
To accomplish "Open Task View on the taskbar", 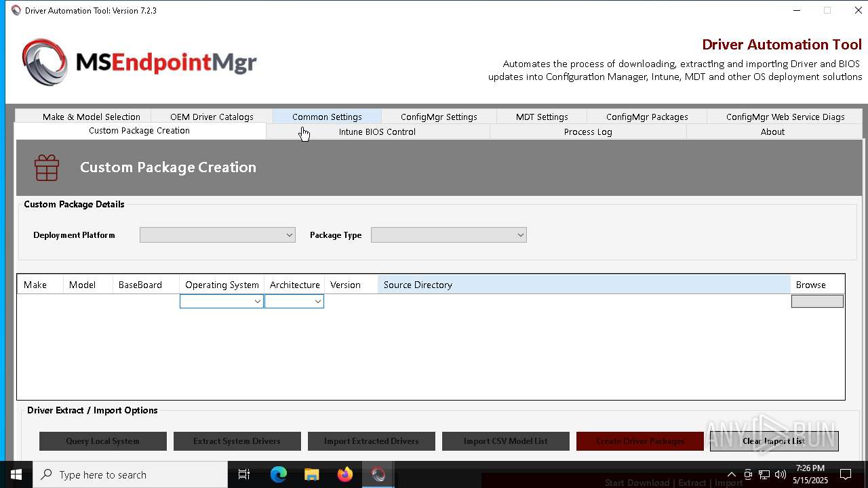I will [244, 474].
